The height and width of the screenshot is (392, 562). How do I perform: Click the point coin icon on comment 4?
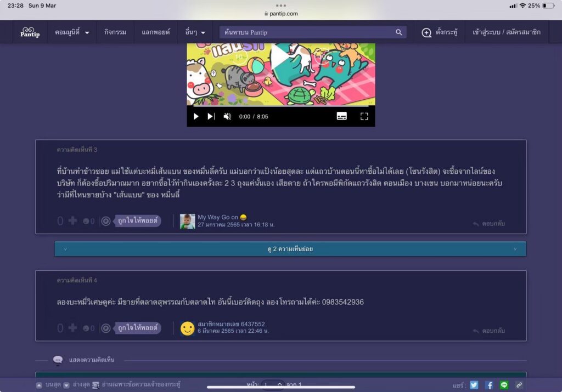click(x=106, y=328)
